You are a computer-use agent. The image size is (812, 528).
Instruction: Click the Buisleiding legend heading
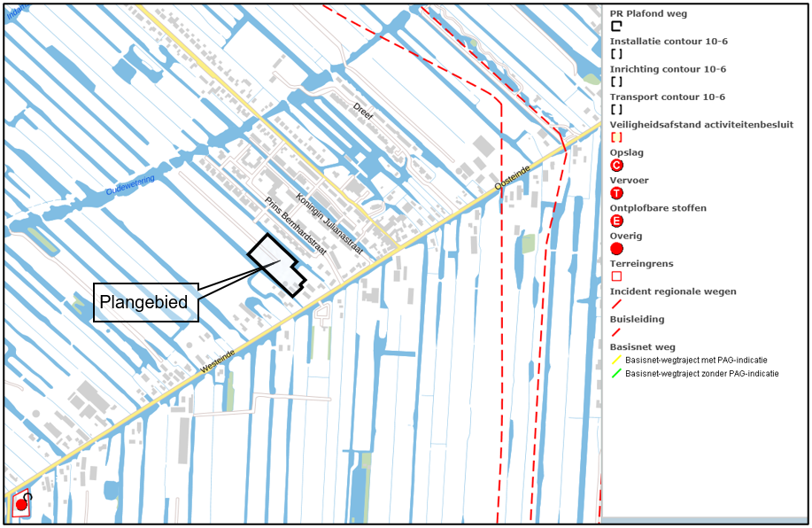pyautogui.click(x=637, y=320)
